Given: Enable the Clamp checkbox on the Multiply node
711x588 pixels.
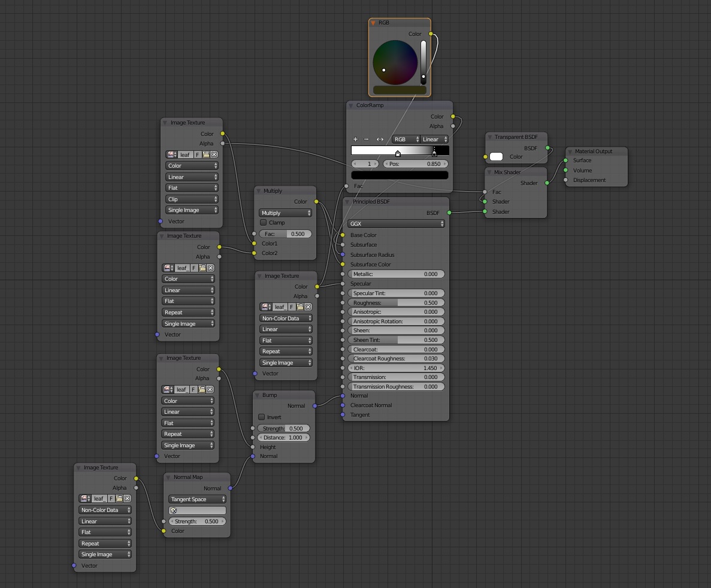Looking at the screenshot, I should [x=262, y=222].
